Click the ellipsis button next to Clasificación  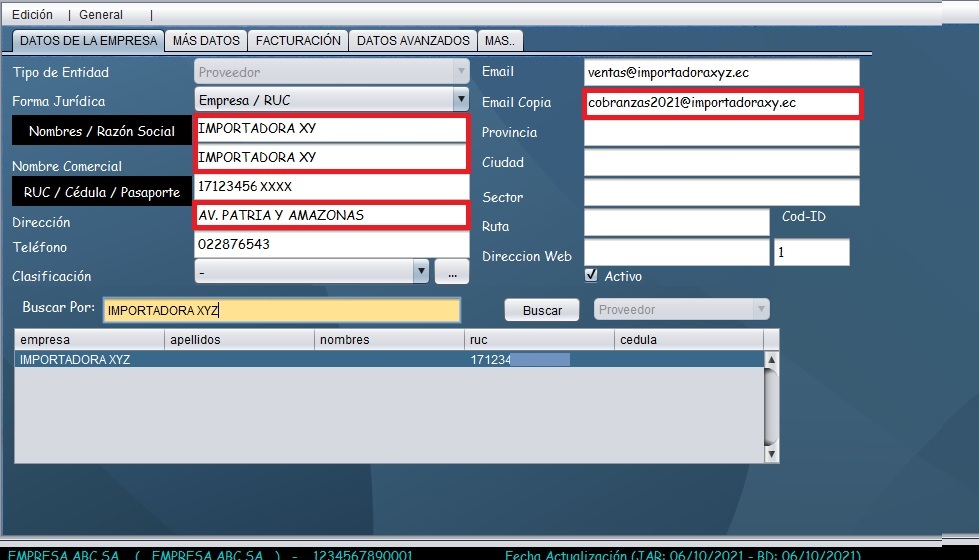[452, 271]
